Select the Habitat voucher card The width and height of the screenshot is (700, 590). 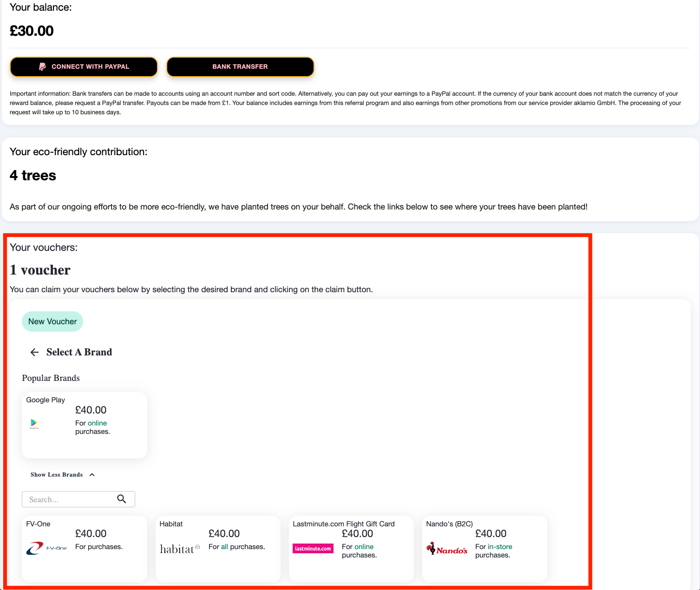218,549
